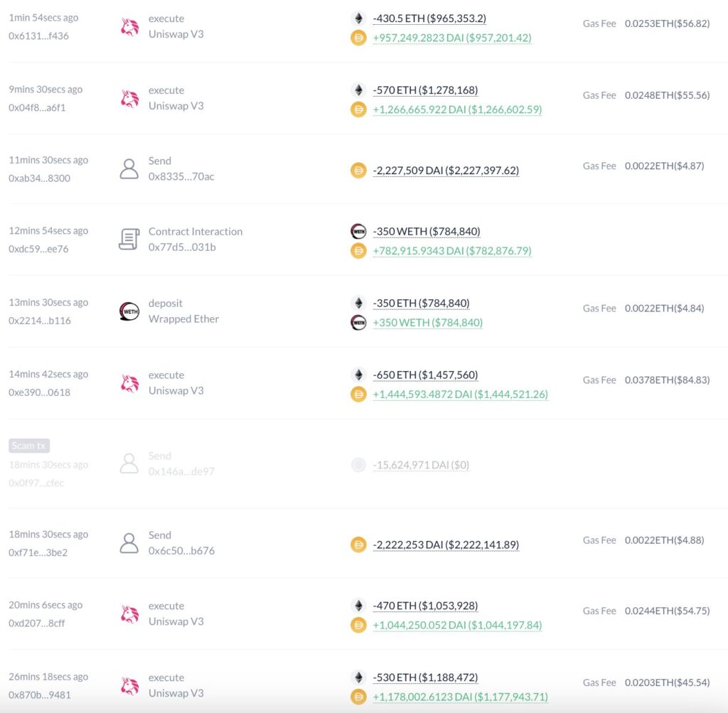Open Wrapped Ether contract label
728x713 pixels.
pos(183,319)
